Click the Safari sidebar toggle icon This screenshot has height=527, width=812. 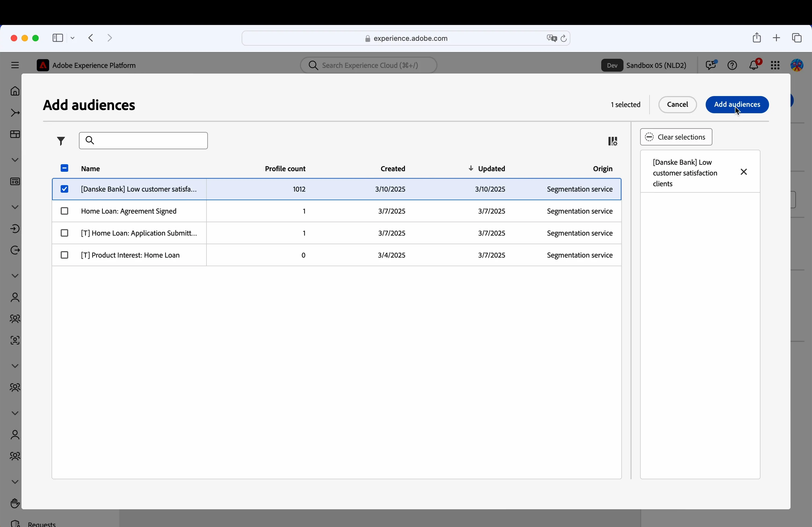(x=58, y=38)
